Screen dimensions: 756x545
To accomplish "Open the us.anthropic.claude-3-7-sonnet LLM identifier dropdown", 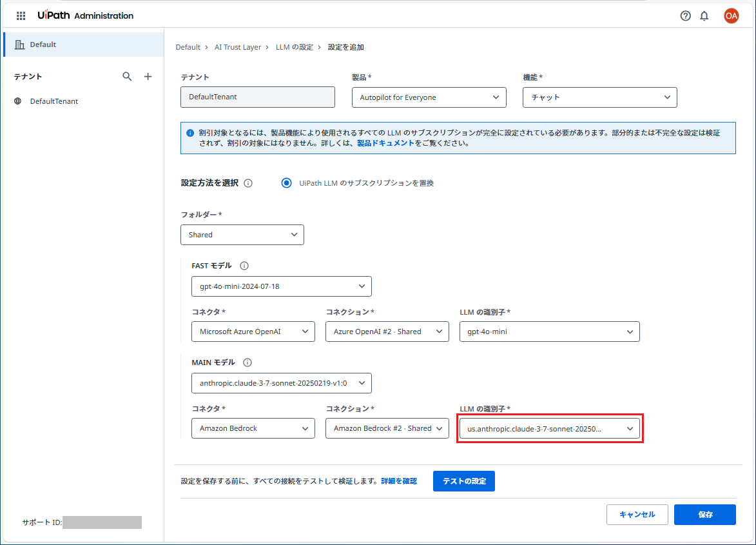I will tap(550, 429).
